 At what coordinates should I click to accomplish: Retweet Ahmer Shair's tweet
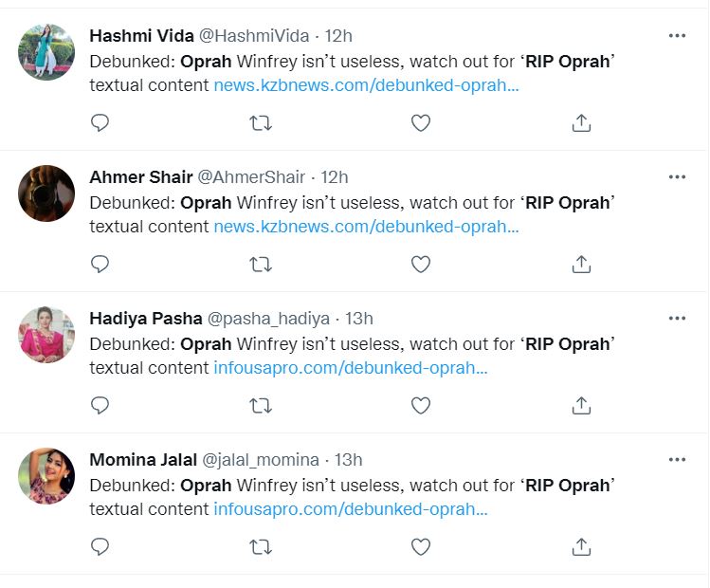coord(260,264)
